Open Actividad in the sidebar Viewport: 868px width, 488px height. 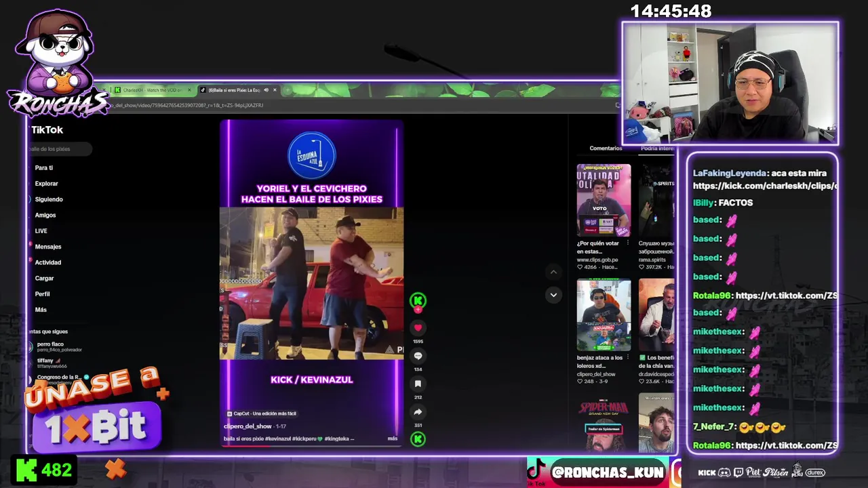point(48,262)
